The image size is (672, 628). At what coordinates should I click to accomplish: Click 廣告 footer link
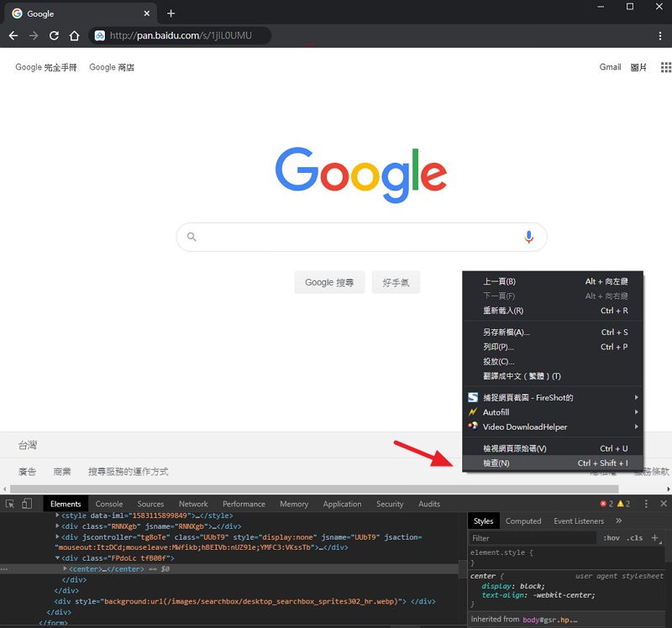(x=27, y=472)
